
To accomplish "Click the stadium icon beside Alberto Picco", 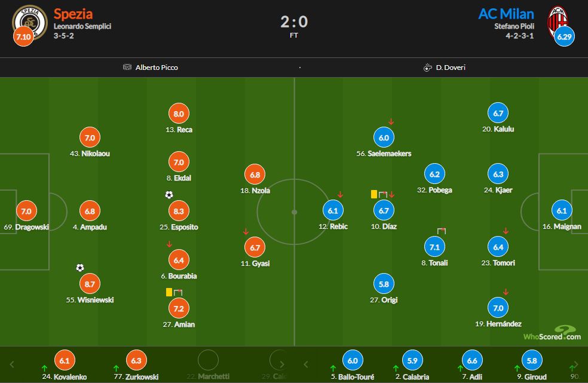I will click(x=127, y=67).
